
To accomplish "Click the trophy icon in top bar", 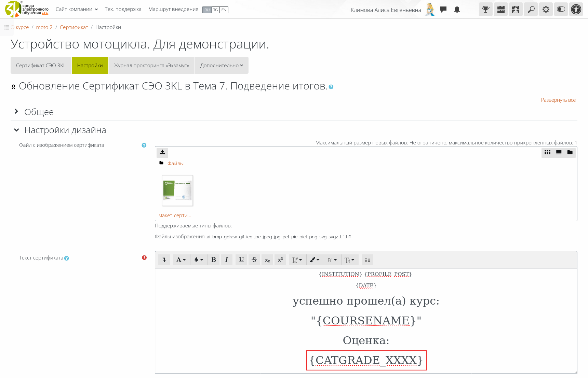I will pyautogui.click(x=485, y=10).
